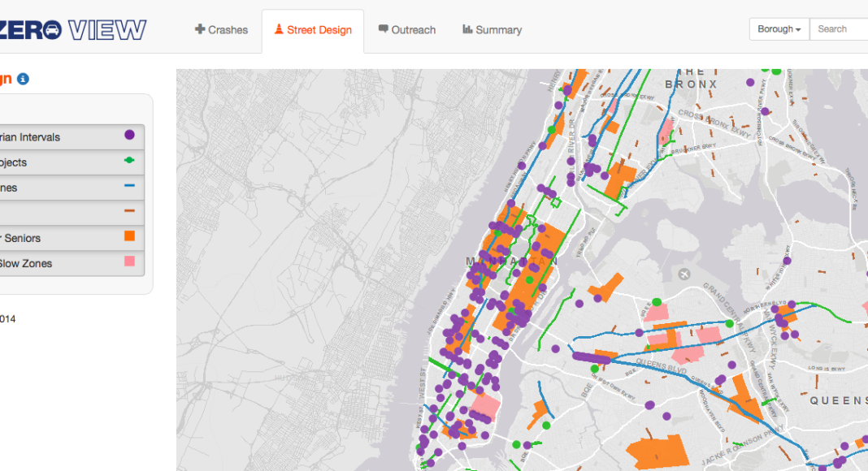
Task: Open the Borough dropdown
Action: pos(779,29)
